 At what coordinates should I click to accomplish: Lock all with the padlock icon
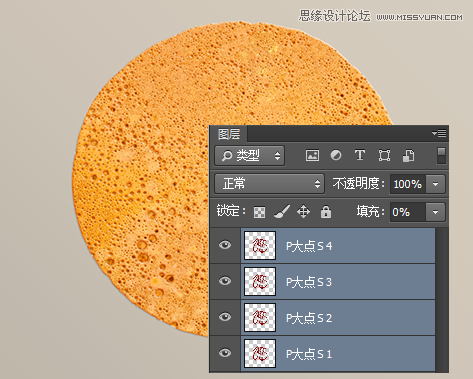(326, 212)
